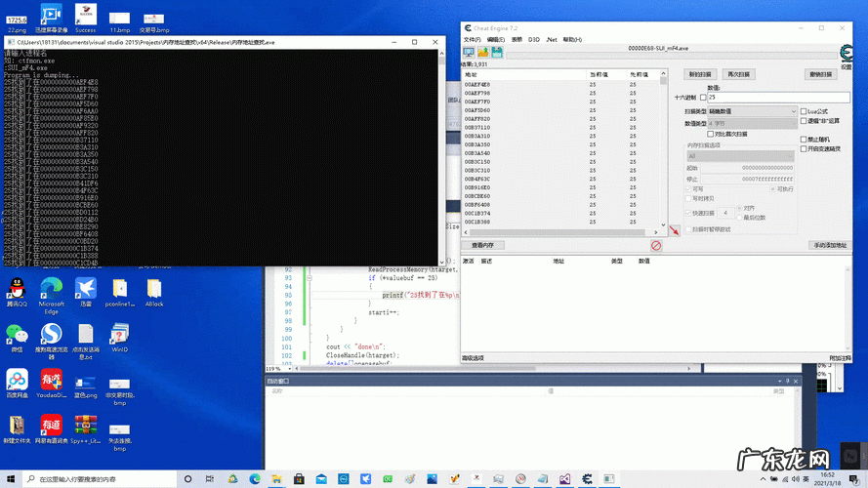Enable the 十六进制 hex checkbox

703,98
